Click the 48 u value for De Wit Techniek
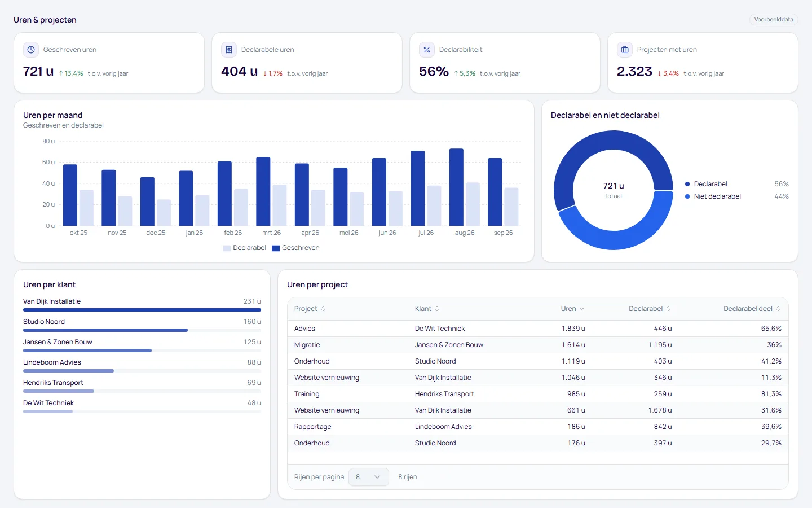Viewport: 812px width, 508px height. (254, 403)
